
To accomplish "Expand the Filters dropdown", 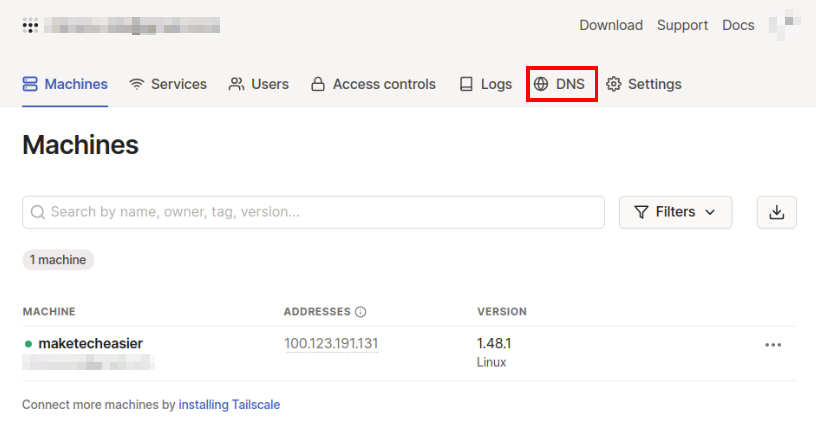I will click(675, 212).
